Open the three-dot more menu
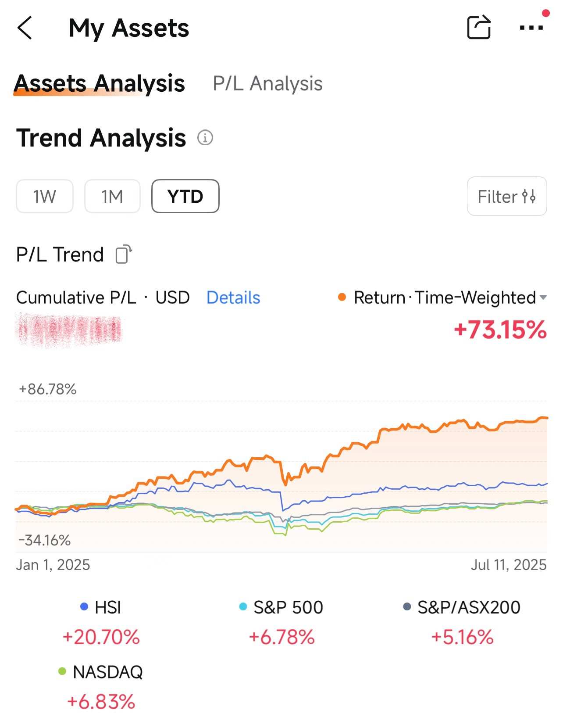This screenshot has height=728, width=563. (x=531, y=28)
